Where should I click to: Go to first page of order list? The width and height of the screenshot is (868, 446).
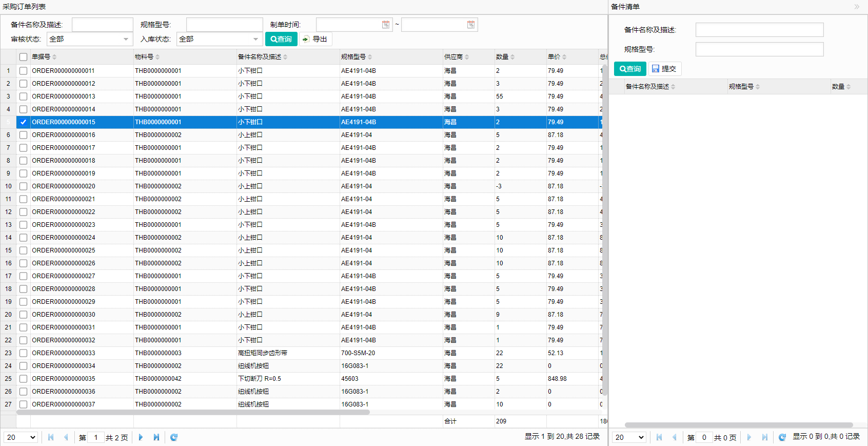51,437
